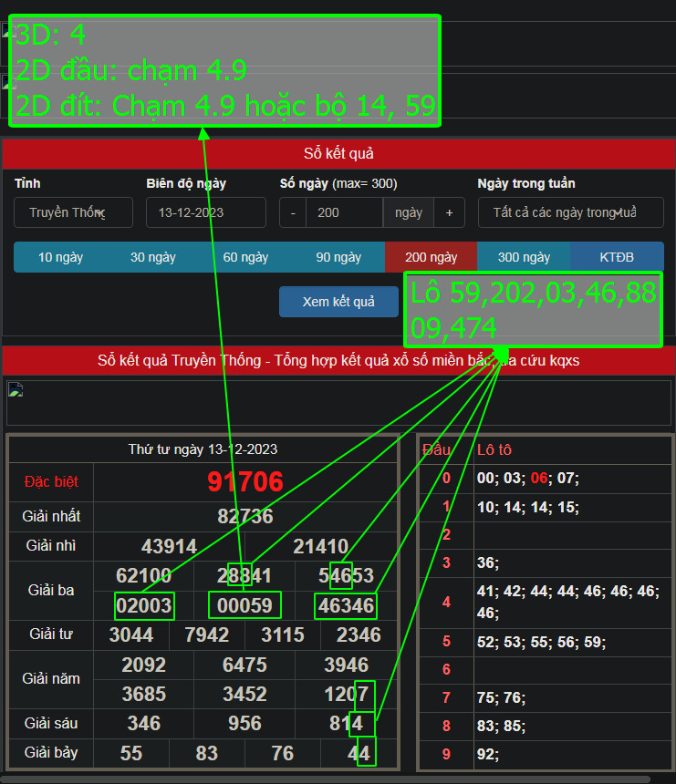
Task: Click the minus button beside 200
Action: (x=293, y=212)
